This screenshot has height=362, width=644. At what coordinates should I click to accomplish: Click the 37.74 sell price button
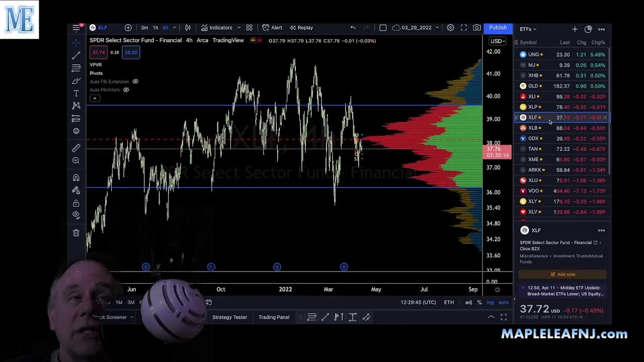click(x=99, y=52)
